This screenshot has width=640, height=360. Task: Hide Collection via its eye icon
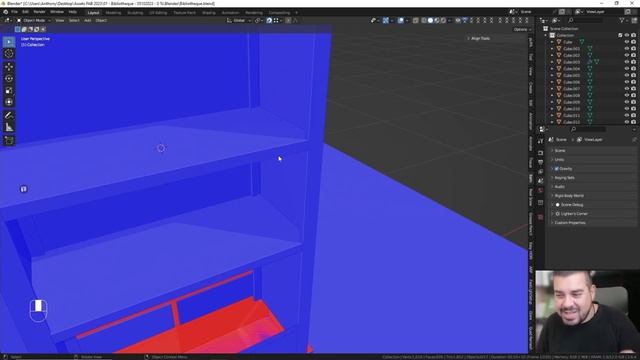tap(627, 36)
